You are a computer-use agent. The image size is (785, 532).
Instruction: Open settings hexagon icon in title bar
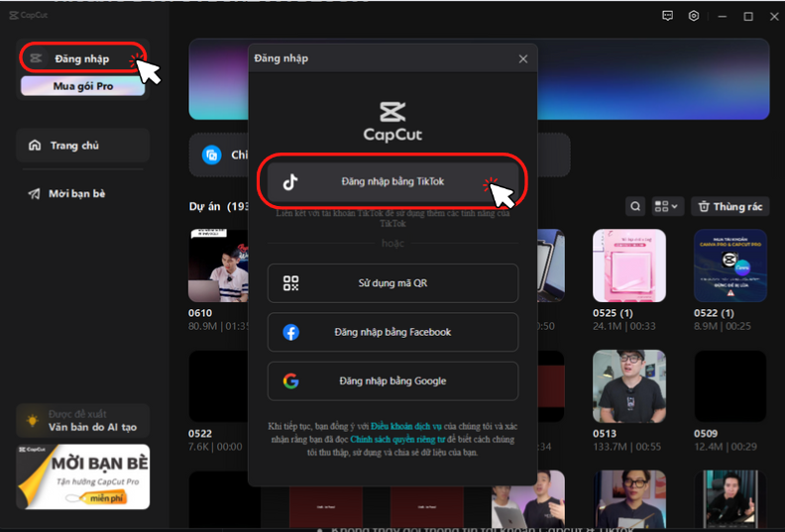(695, 16)
